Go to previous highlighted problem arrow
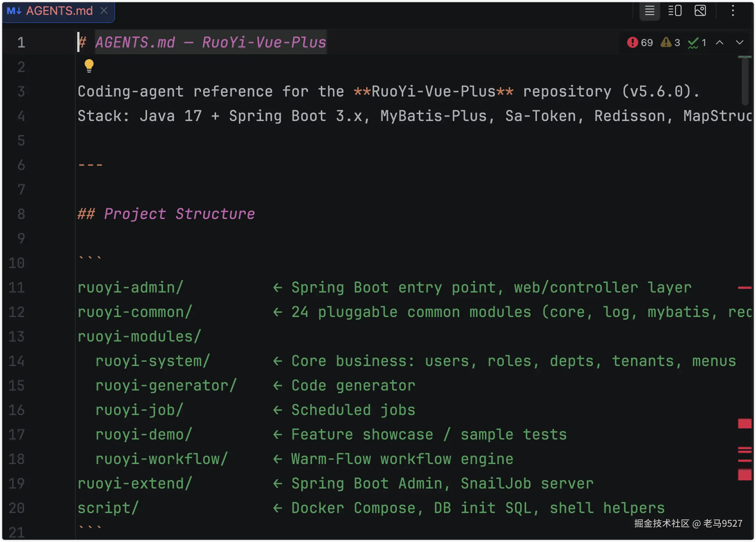Image resolution: width=756 pixels, height=542 pixels. 719,42
